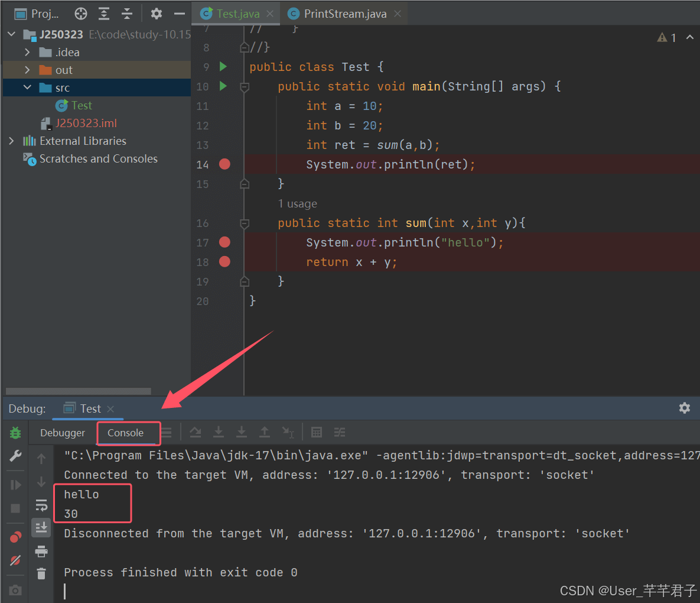Toggle breakpoint on line 14

pos(224,164)
